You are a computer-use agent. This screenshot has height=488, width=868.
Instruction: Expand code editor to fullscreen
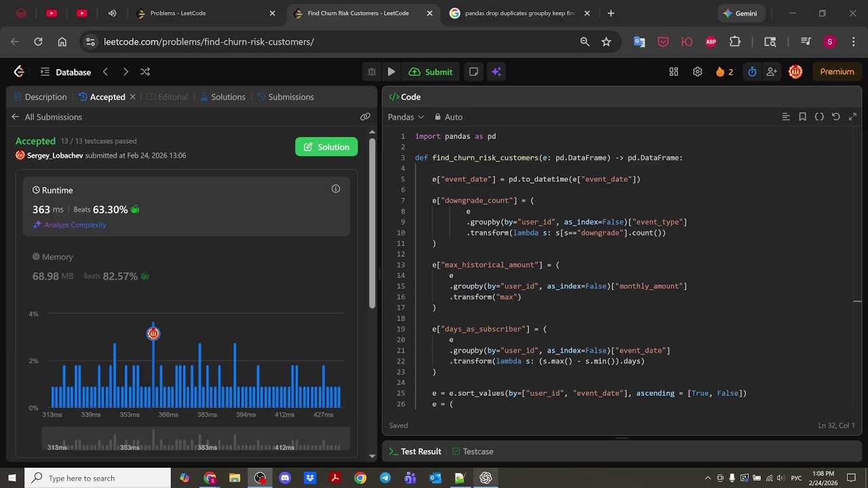852,117
